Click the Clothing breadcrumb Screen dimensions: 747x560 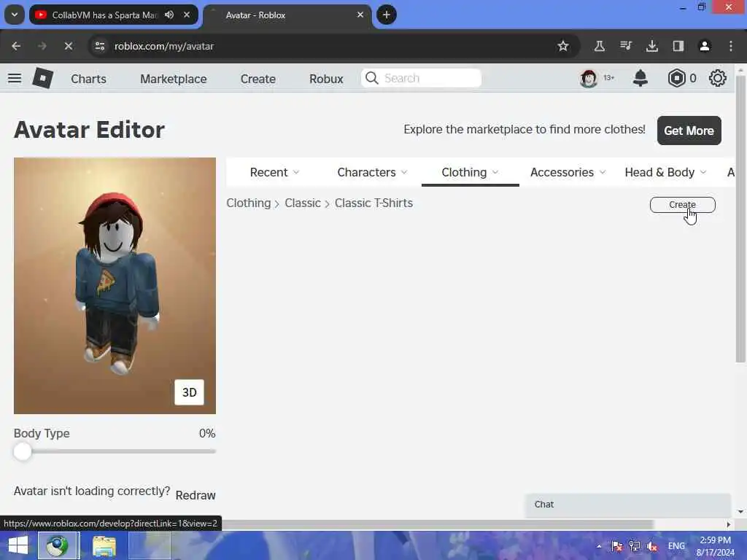click(248, 203)
